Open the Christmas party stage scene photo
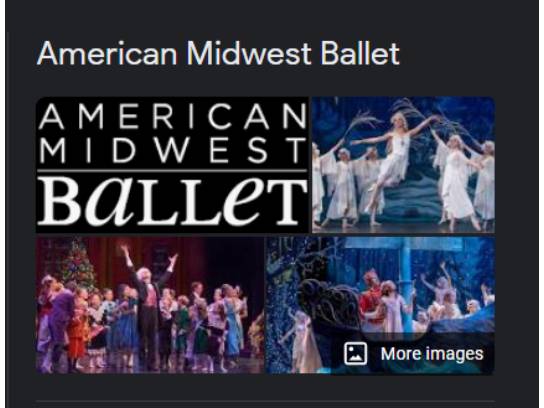The height and width of the screenshot is (408, 544). [x=150, y=305]
